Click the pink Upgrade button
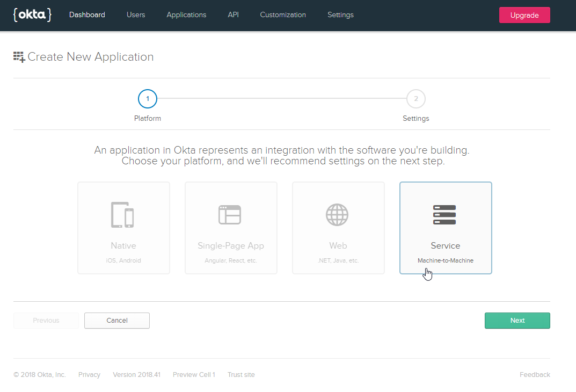 coord(524,15)
